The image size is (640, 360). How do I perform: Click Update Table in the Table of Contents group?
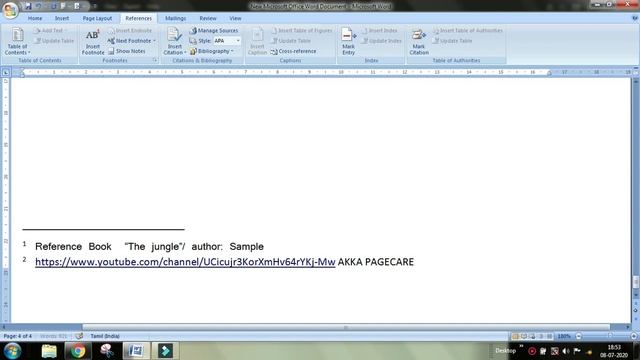54,41
